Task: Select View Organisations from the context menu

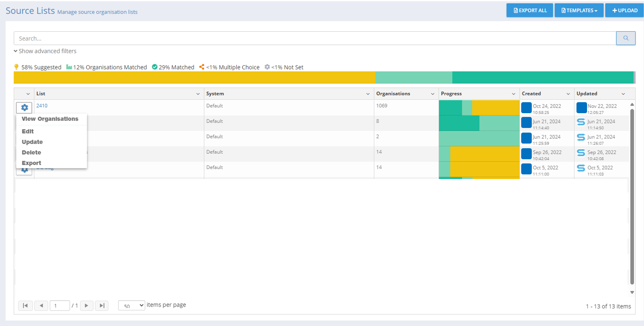Action: pyautogui.click(x=50, y=119)
